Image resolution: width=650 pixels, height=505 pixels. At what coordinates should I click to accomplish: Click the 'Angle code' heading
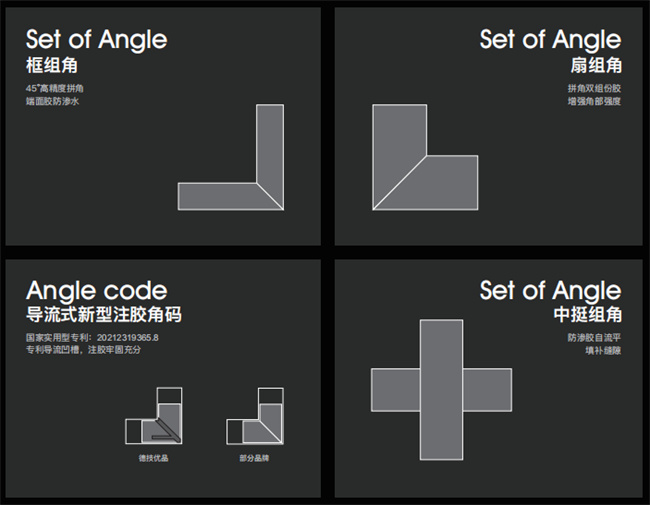pyautogui.click(x=97, y=291)
